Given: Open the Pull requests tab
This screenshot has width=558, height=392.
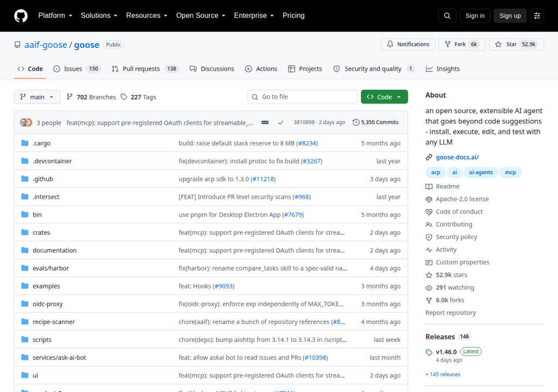Looking at the screenshot, I should point(145,69).
